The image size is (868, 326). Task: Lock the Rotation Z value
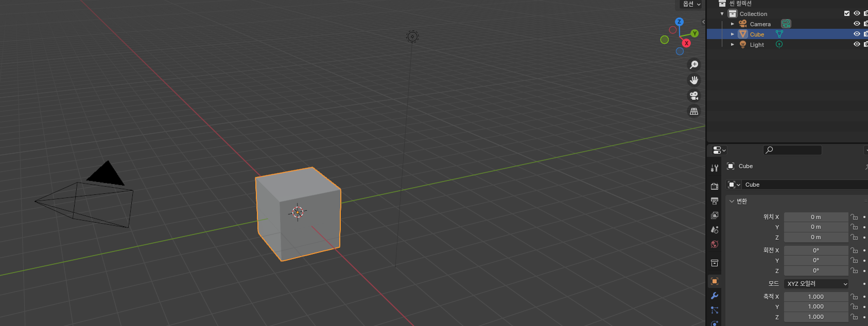pos(854,270)
